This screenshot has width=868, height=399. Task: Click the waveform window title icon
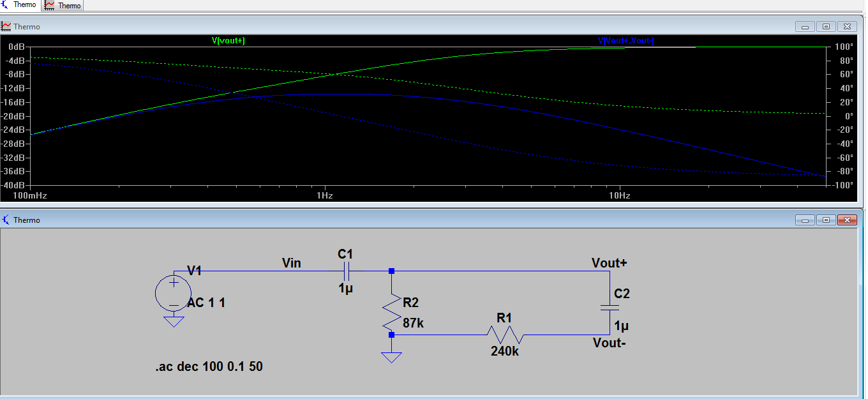click(x=6, y=27)
